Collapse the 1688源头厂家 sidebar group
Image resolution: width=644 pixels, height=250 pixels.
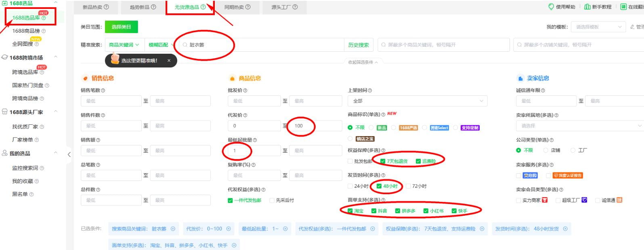pyautogui.click(x=56, y=112)
